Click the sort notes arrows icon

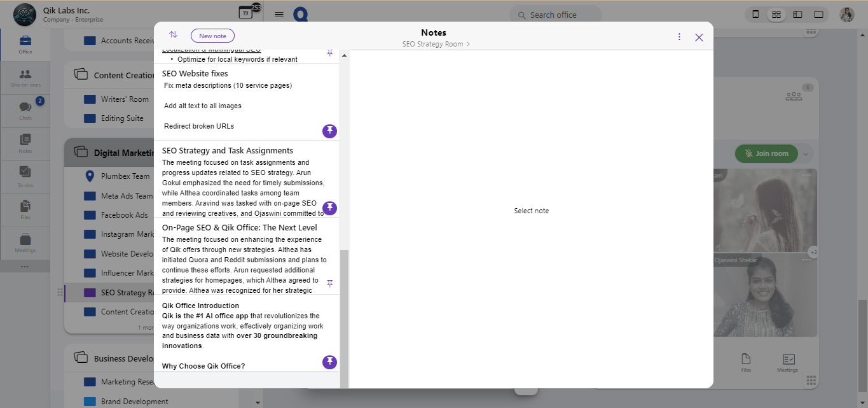[x=173, y=35]
